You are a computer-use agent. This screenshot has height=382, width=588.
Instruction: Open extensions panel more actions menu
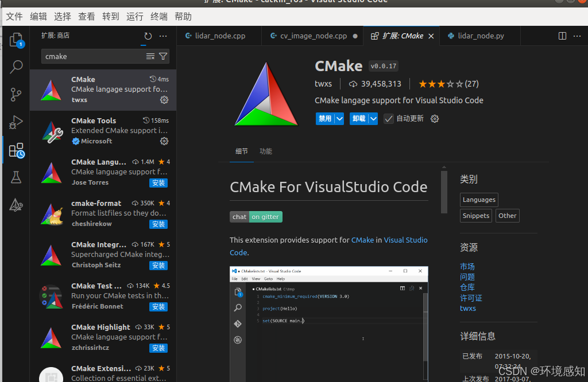pyautogui.click(x=163, y=36)
